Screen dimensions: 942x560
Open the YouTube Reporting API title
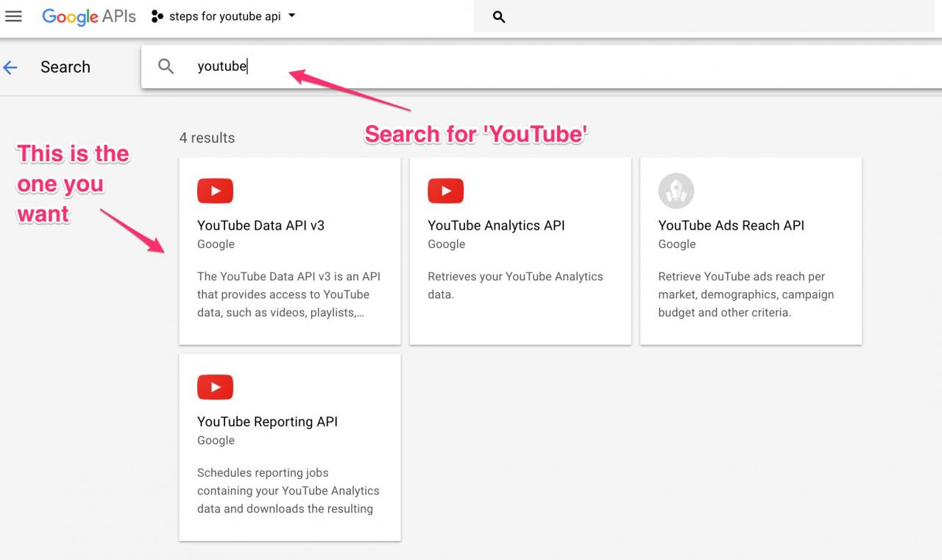[267, 422]
